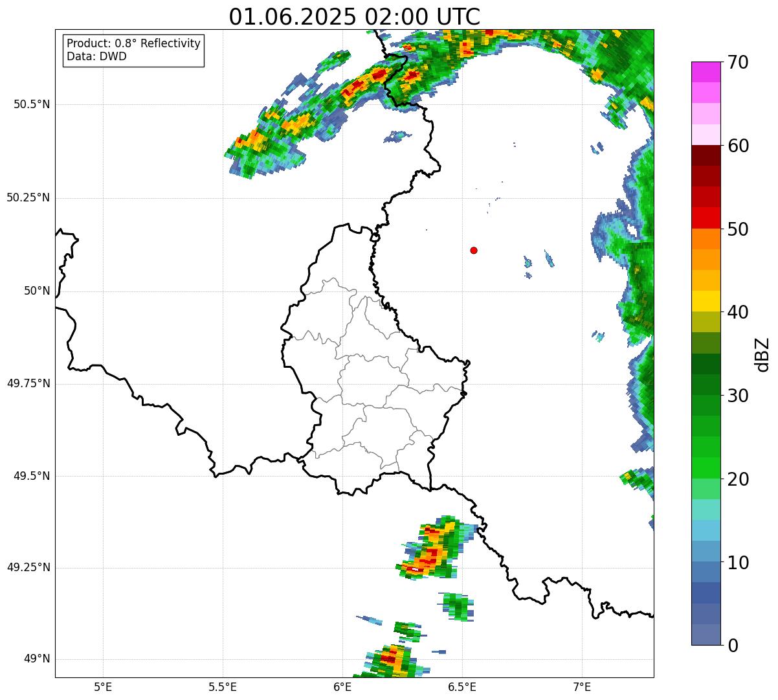Viewport: 778px width, 700px height.
Task: Click the colorbar value 40
Action: (x=738, y=312)
